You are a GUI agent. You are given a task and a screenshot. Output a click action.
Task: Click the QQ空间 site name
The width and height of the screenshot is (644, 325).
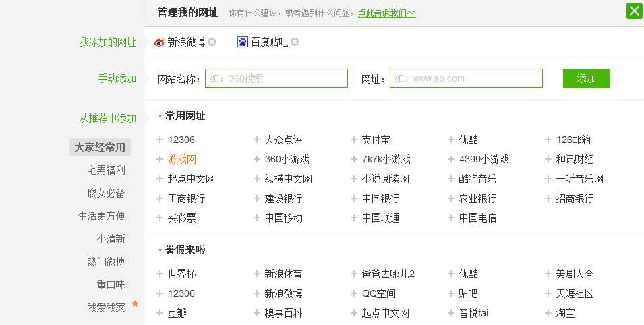(379, 293)
